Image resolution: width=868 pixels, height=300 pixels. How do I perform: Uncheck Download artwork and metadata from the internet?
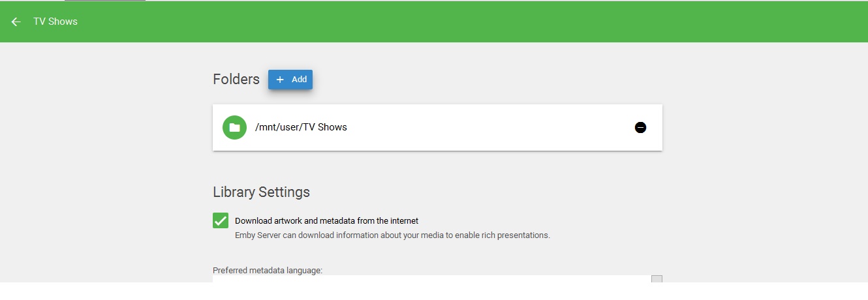pyautogui.click(x=221, y=220)
